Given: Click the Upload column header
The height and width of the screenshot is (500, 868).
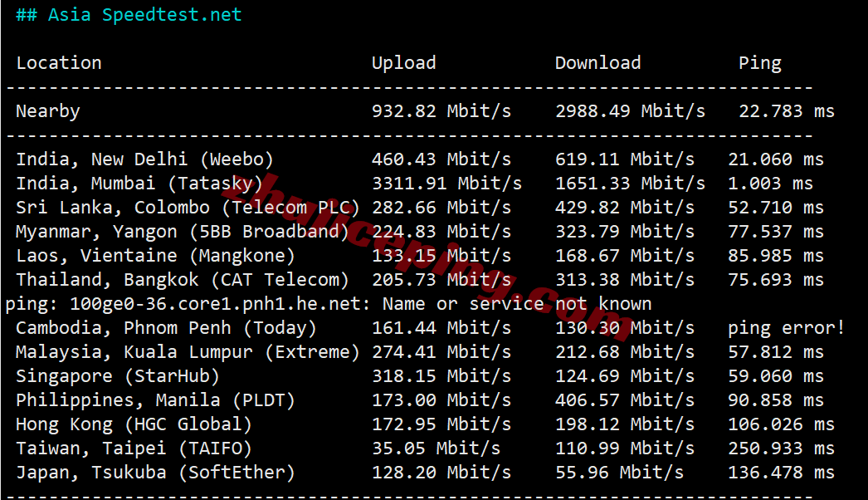Looking at the screenshot, I should pos(403,64).
